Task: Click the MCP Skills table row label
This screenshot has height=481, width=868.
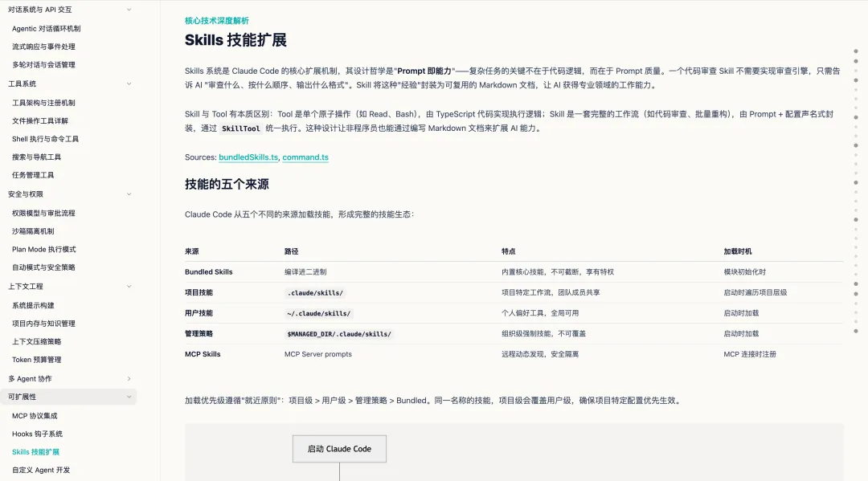Action: tap(203, 354)
